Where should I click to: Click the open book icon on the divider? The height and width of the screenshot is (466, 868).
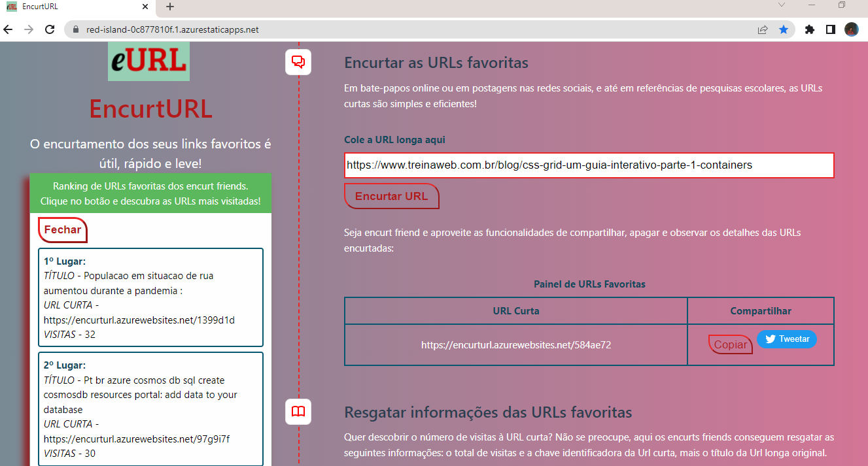click(x=298, y=412)
